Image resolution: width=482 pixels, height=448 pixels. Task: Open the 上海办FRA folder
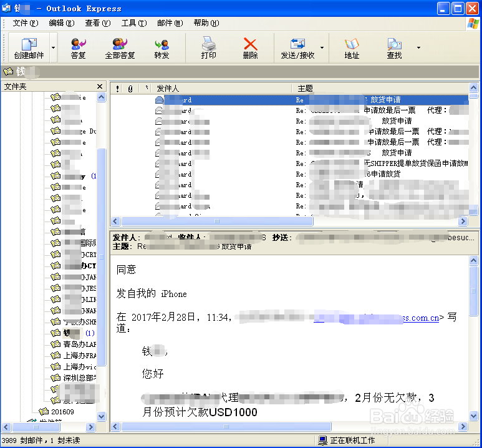[79, 356]
